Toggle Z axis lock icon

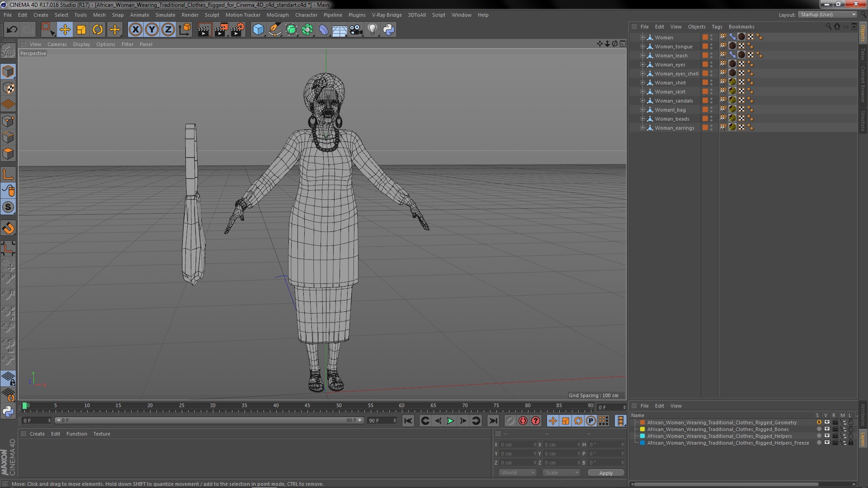pyautogui.click(x=168, y=30)
